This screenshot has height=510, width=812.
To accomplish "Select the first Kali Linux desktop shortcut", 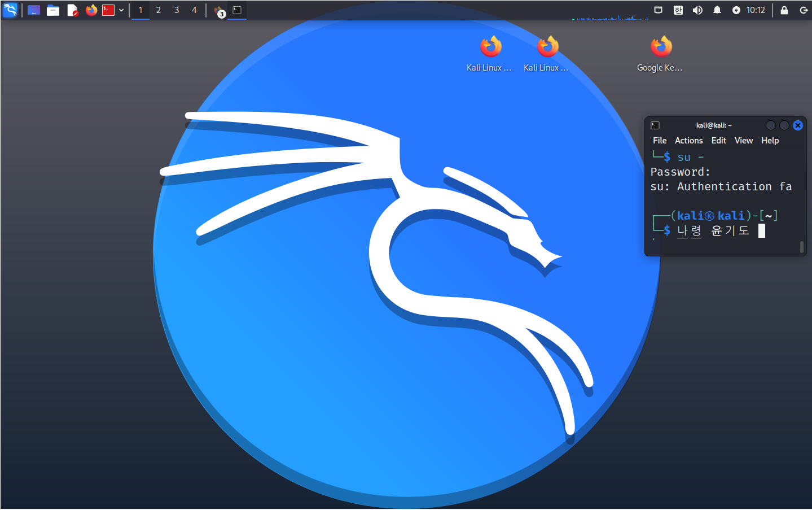I will [x=490, y=54].
